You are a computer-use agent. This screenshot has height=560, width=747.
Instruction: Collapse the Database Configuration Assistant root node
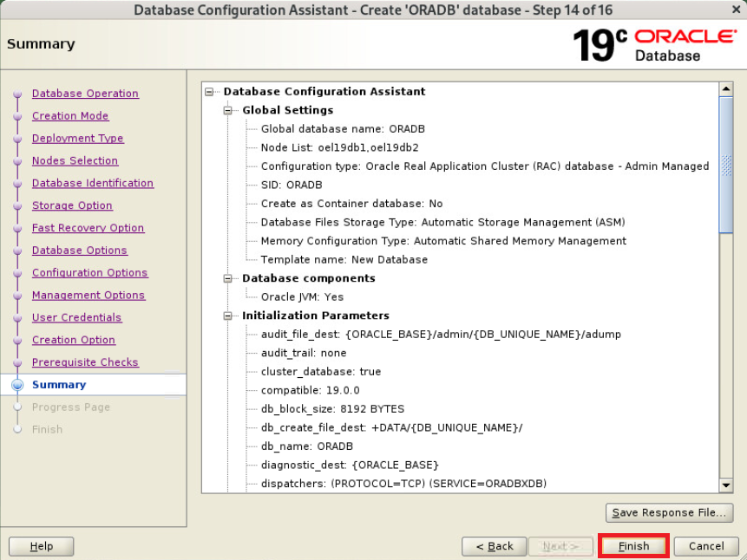(209, 91)
